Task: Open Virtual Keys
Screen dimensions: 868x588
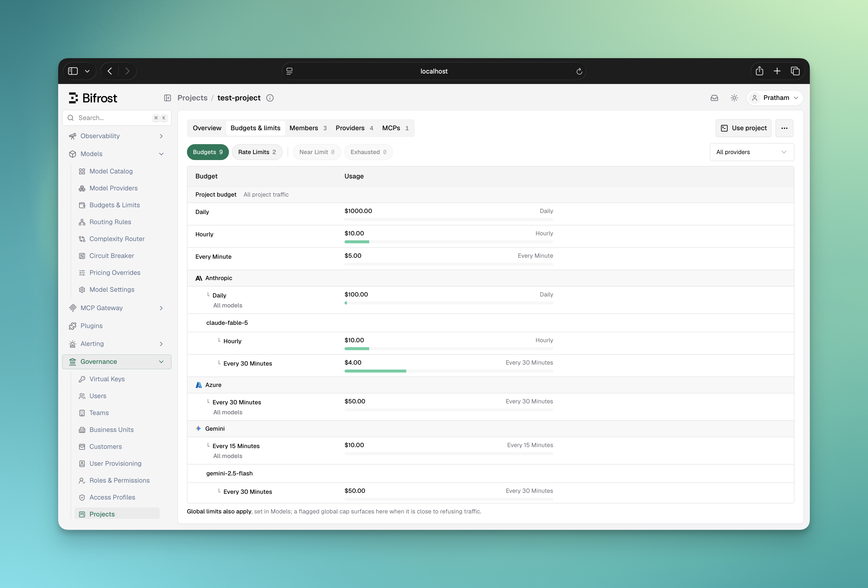Action: (x=107, y=379)
